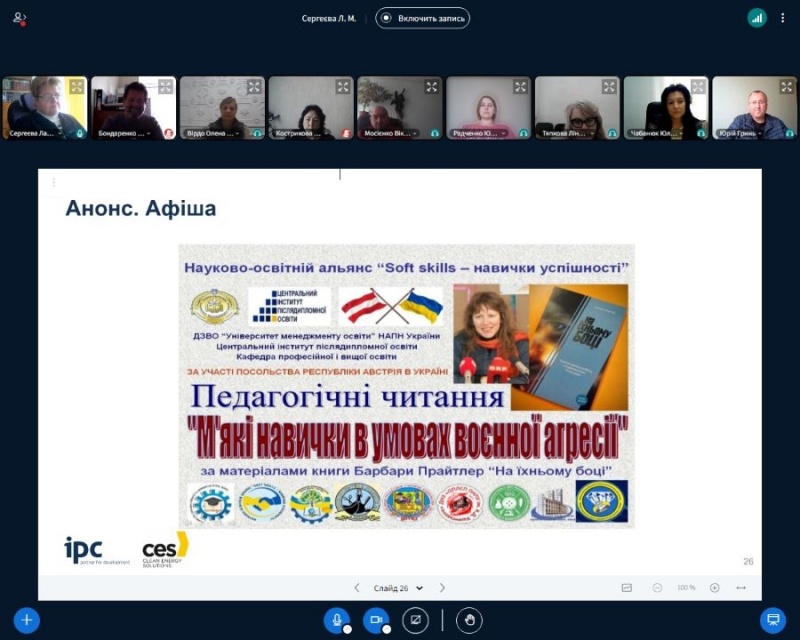Screen dimensions: 800x640
Task: Open the three-dot options menu
Action: 783,18
